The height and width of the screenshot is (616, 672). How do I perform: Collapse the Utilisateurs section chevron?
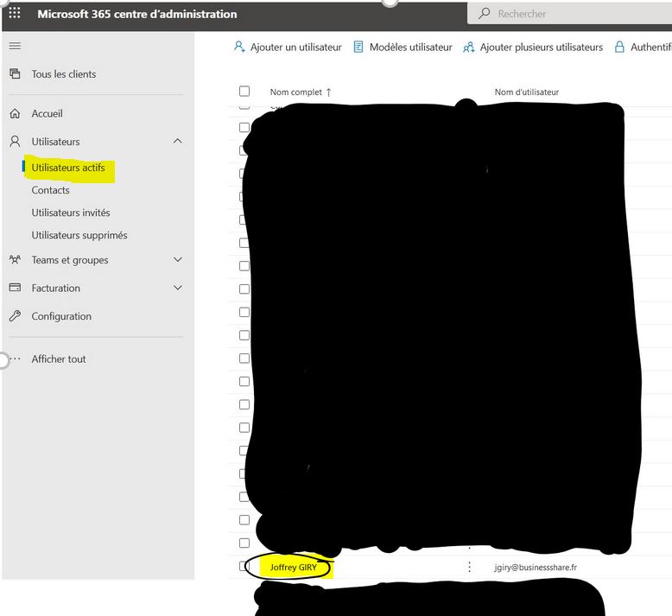[177, 141]
